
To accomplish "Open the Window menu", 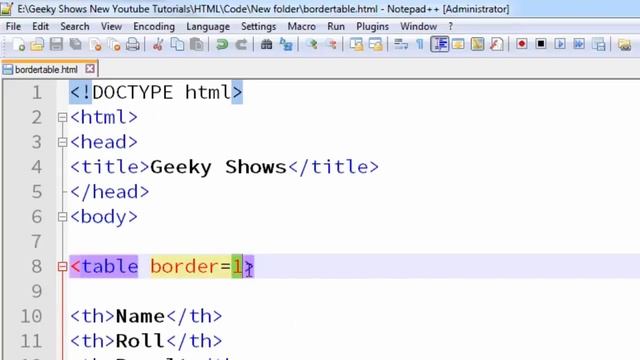I will (x=418, y=27).
